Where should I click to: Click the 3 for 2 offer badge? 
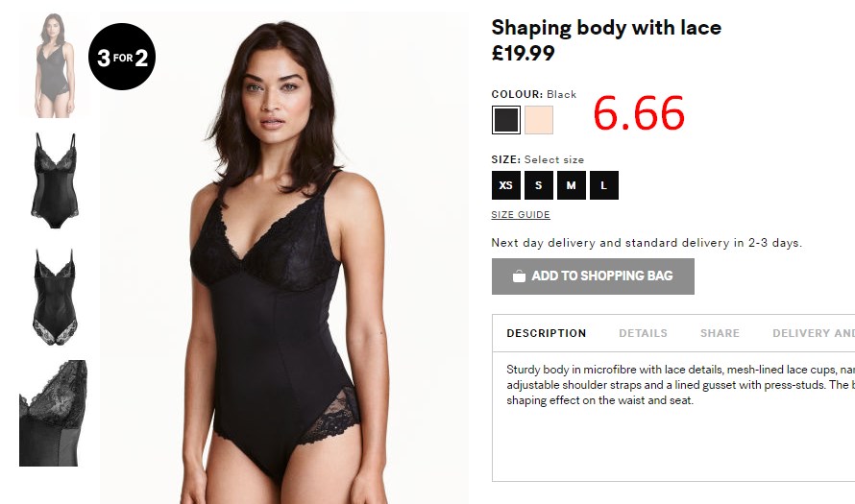click(x=122, y=57)
